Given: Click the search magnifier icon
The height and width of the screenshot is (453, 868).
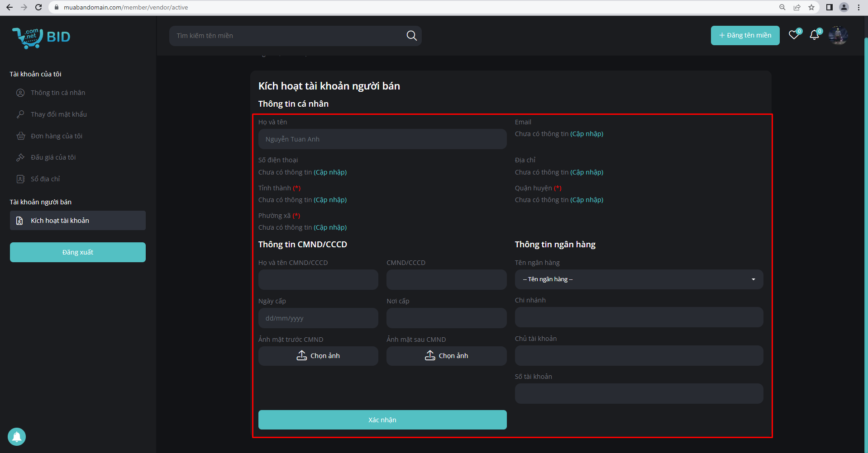Looking at the screenshot, I should click(411, 36).
